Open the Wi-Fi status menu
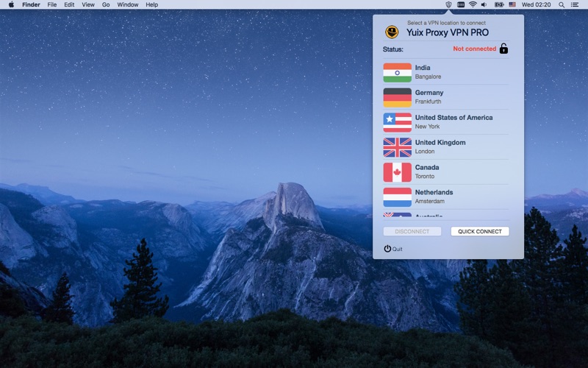The image size is (588, 368). click(473, 4)
